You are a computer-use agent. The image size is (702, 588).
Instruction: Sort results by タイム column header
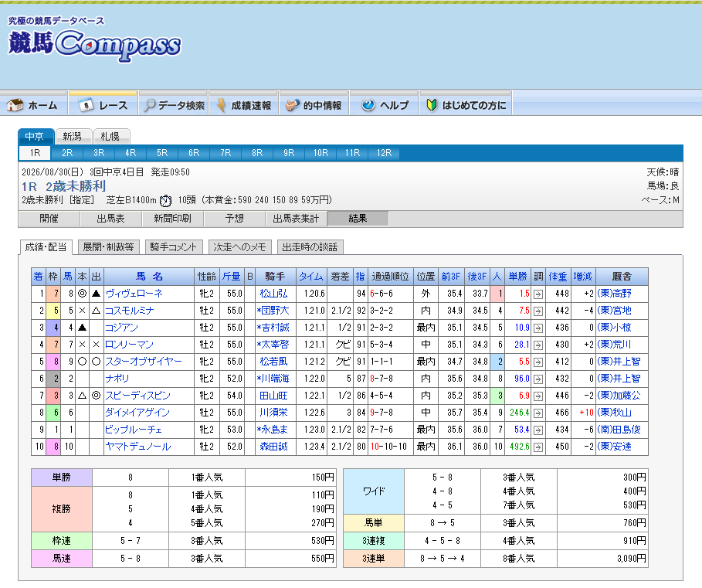point(311,277)
